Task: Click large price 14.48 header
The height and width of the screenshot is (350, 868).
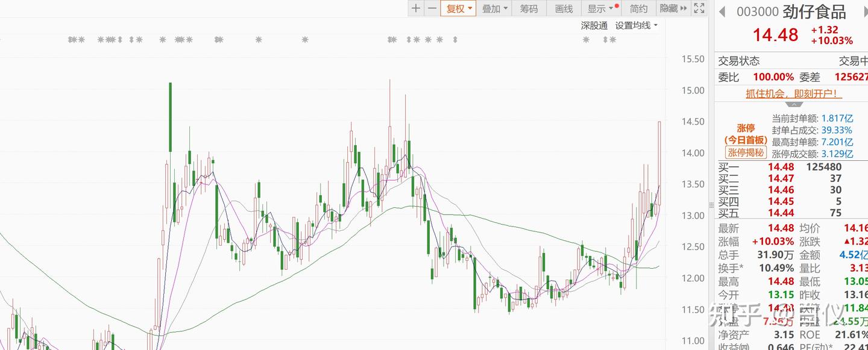Action: [776, 35]
